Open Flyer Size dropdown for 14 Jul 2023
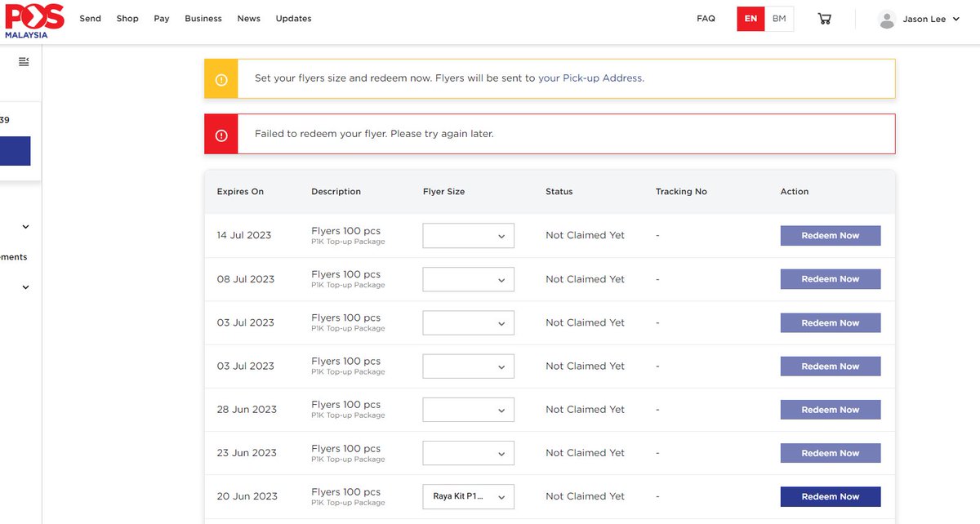The image size is (980, 524). pos(468,236)
